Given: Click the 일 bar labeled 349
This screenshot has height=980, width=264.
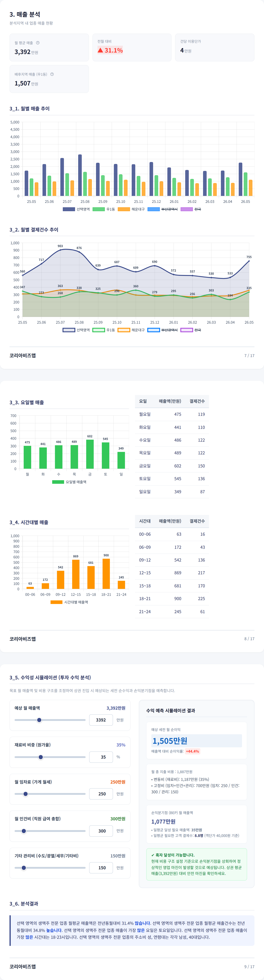Looking at the screenshot, I should click(x=121, y=460).
